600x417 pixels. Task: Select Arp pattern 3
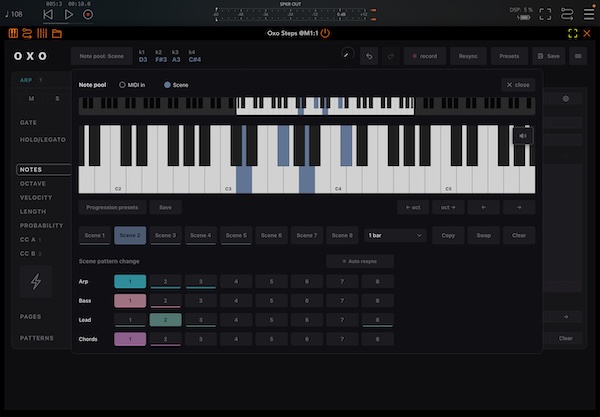pyautogui.click(x=201, y=282)
